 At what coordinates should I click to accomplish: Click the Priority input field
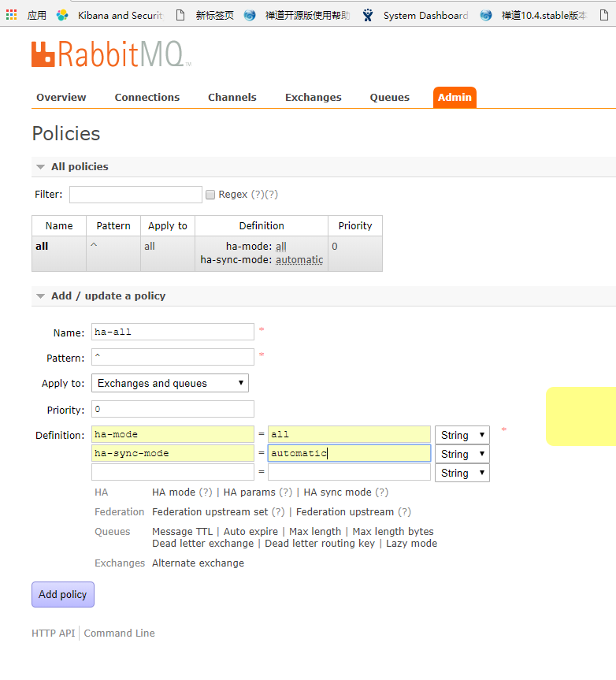(173, 409)
